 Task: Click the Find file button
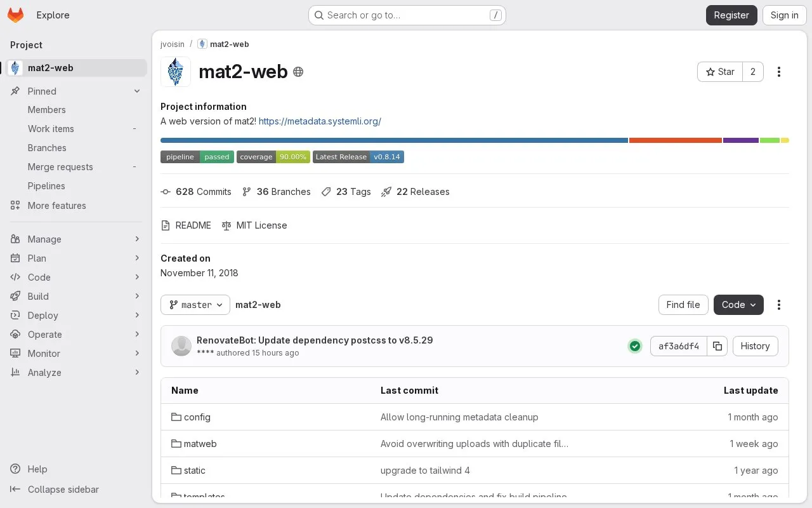click(x=683, y=305)
